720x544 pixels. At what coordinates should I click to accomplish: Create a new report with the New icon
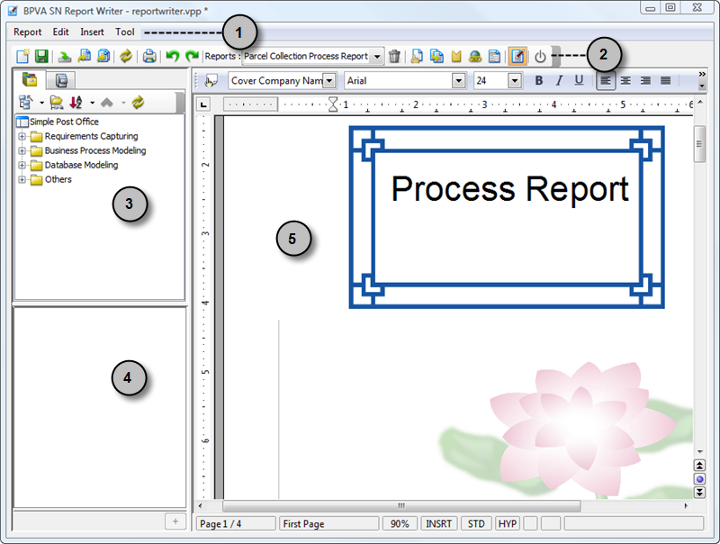[x=22, y=56]
